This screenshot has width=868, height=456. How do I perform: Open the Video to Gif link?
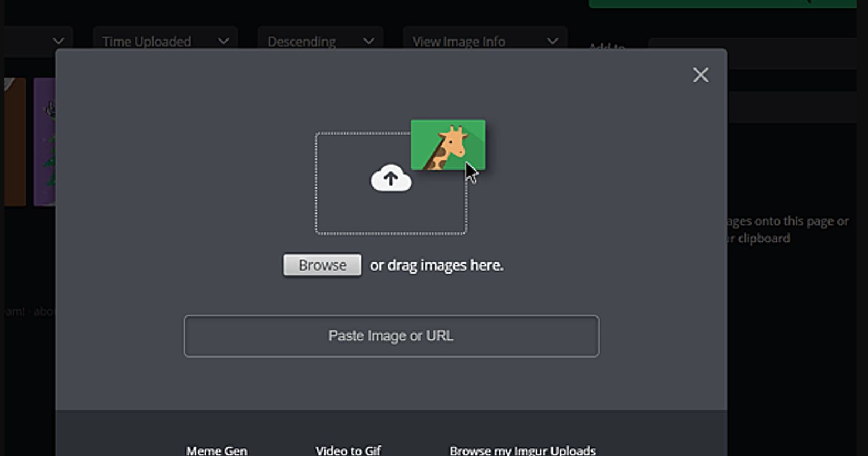click(348, 450)
